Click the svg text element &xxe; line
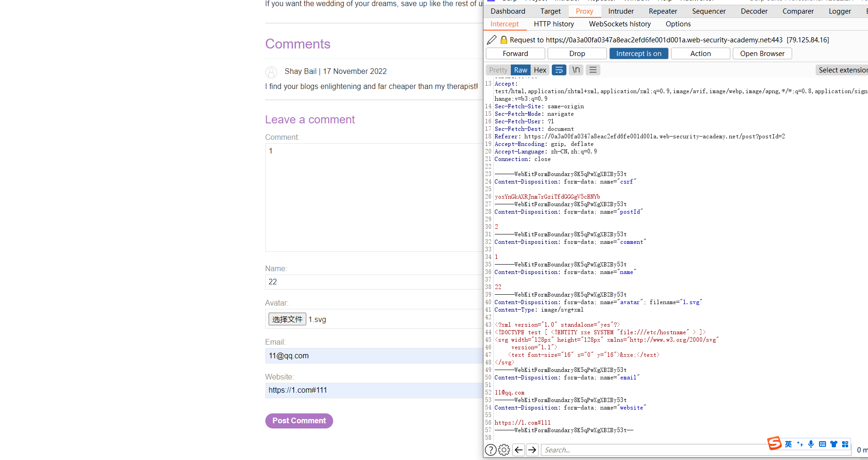868x460 pixels. 583,355
